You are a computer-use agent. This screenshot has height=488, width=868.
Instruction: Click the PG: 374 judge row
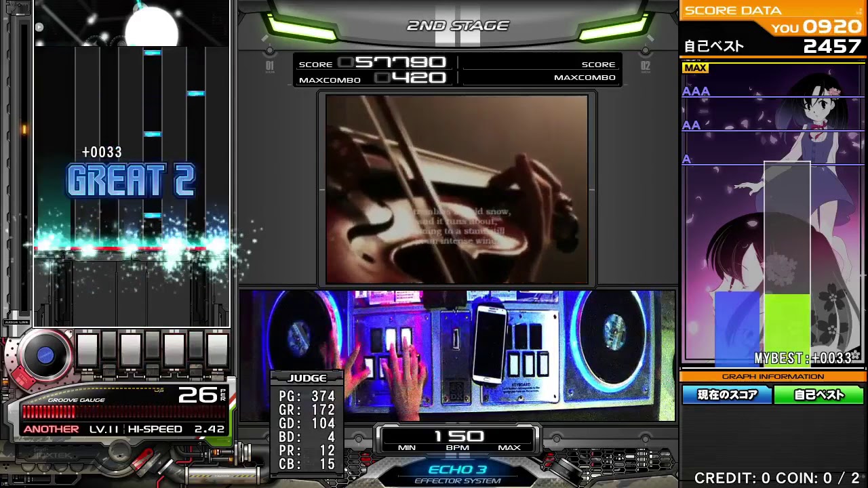[x=307, y=396]
